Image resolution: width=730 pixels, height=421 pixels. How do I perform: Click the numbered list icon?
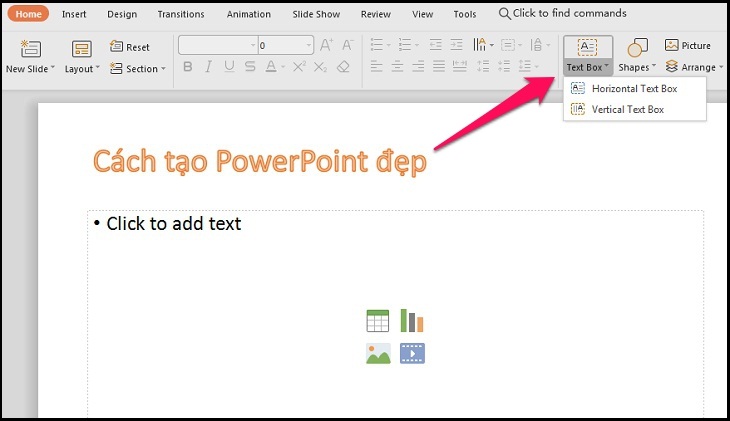[x=405, y=45]
